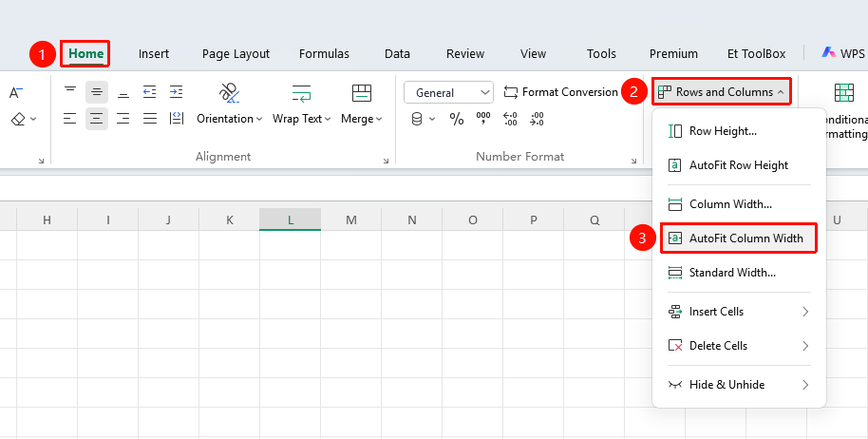Switch to the Home tab

tap(85, 54)
